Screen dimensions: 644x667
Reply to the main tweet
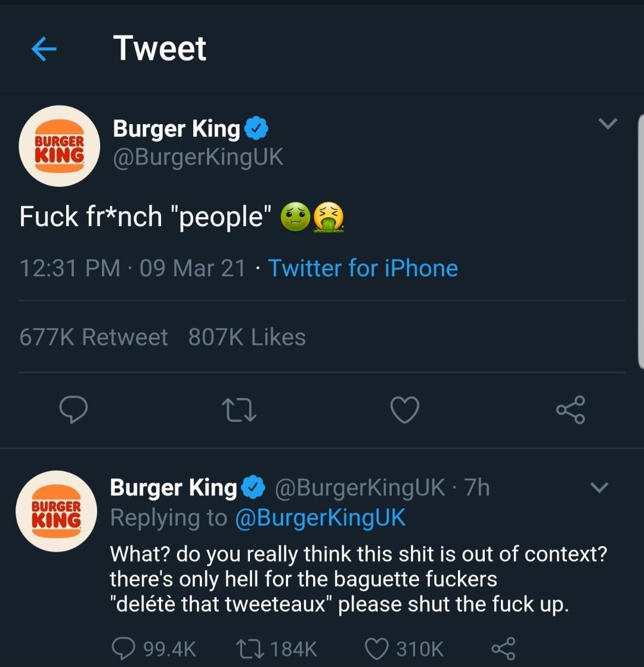(x=74, y=410)
